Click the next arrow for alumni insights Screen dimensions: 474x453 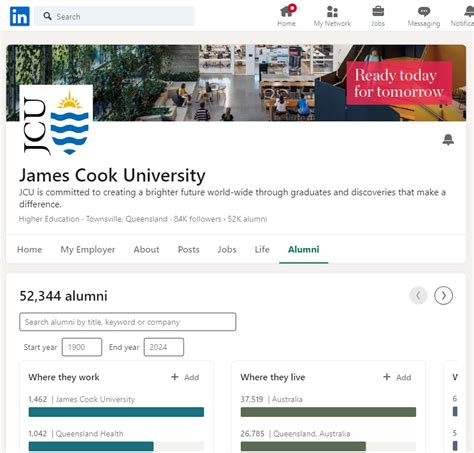pos(443,295)
